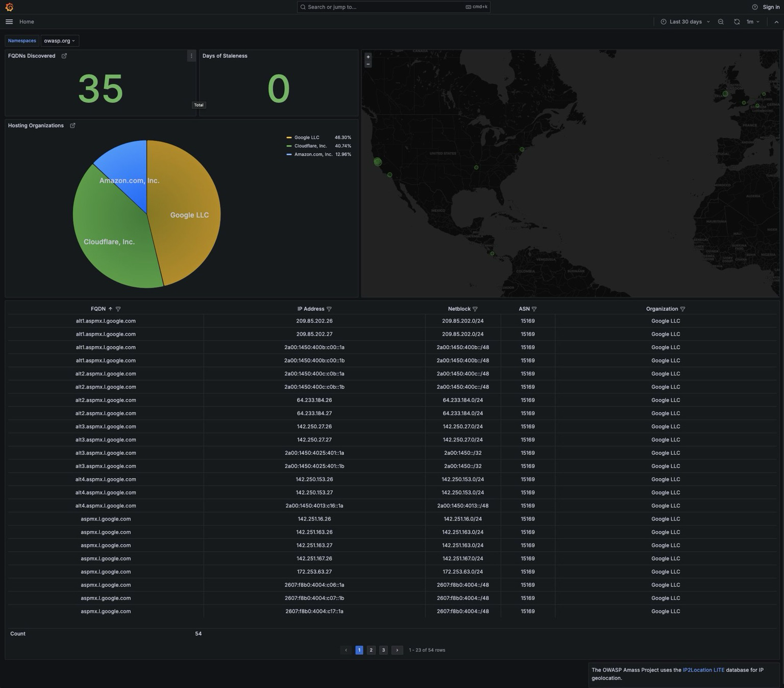Click the 35 FQDNs value
This screenshot has height=688, width=784.
(x=101, y=89)
